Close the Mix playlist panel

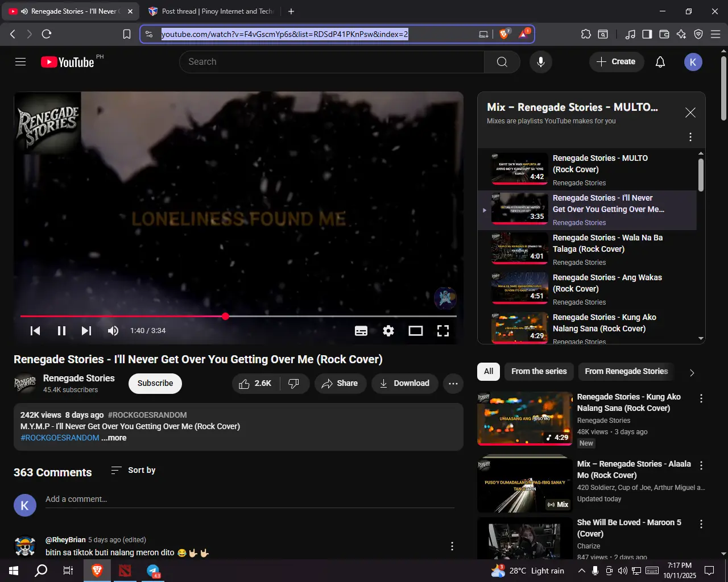tap(690, 113)
